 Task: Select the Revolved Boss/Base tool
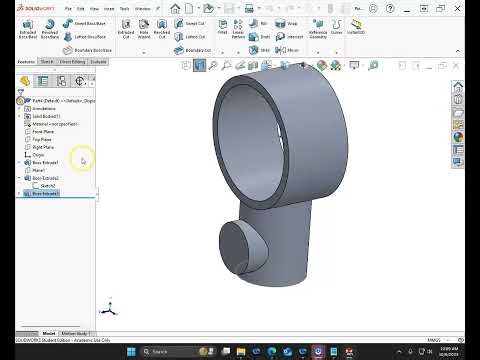tap(50, 29)
